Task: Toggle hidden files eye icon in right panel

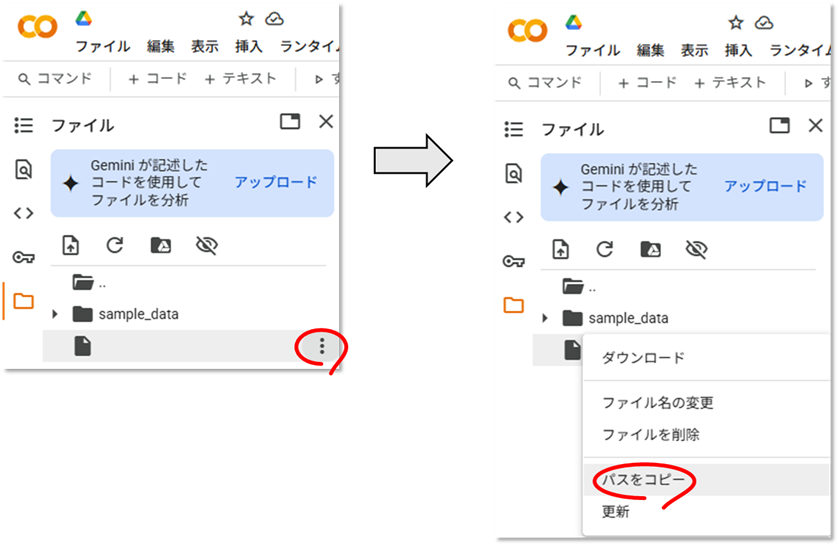Action: click(696, 249)
